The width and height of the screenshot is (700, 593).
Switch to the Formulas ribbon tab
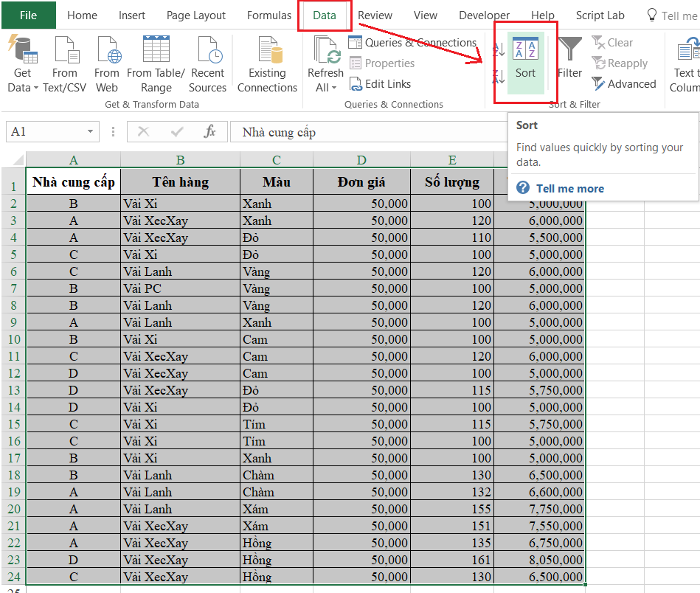[268, 15]
